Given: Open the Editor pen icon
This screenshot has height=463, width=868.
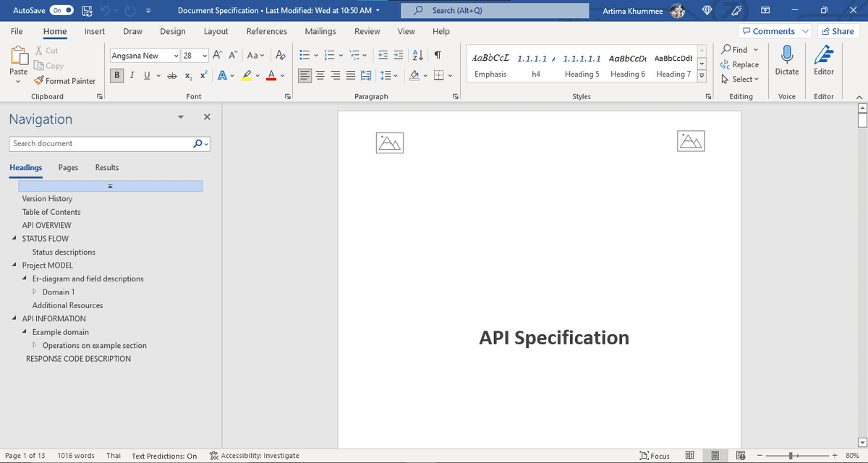Looking at the screenshot, I should click(824, 54).
